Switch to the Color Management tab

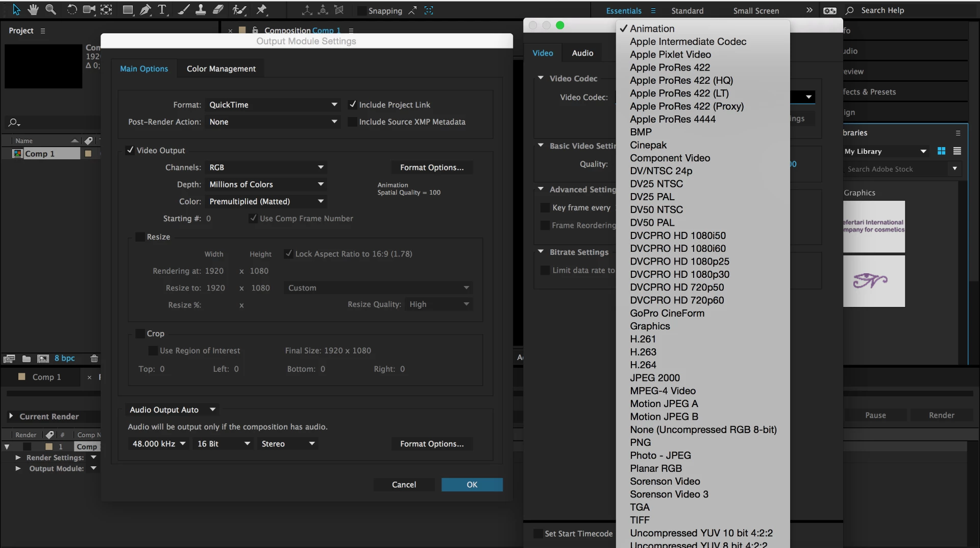click(221, 69)
